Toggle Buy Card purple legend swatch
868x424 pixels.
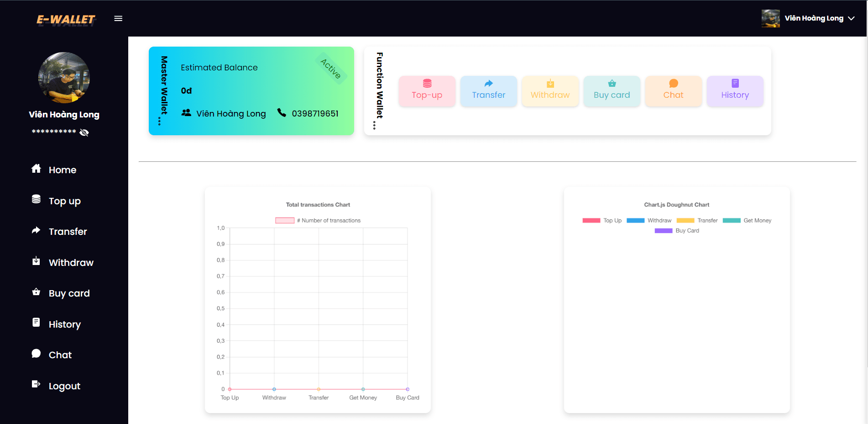pos(664,231)
